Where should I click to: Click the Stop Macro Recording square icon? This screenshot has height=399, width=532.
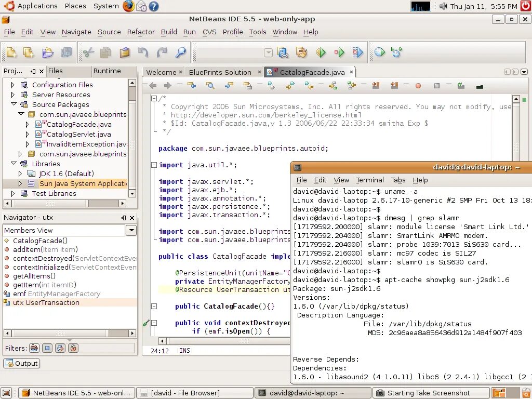[x=436, y=86]
